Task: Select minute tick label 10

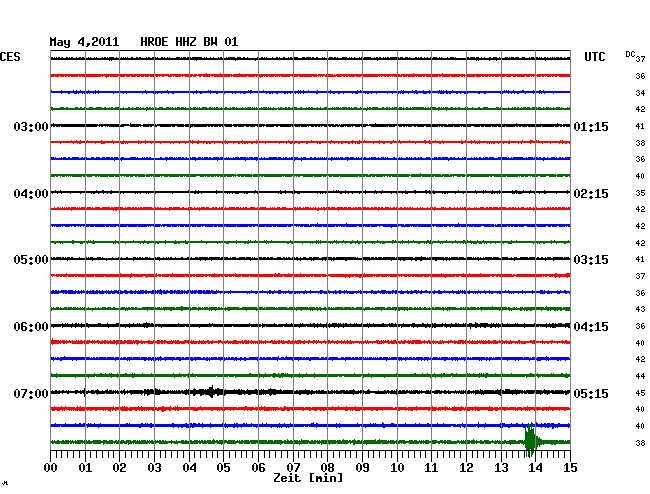Action: (397, 468)
